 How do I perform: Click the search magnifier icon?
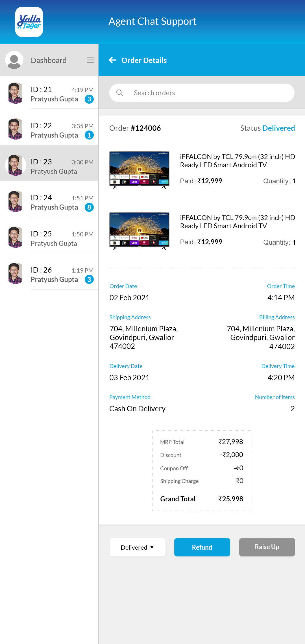(120, 93)
